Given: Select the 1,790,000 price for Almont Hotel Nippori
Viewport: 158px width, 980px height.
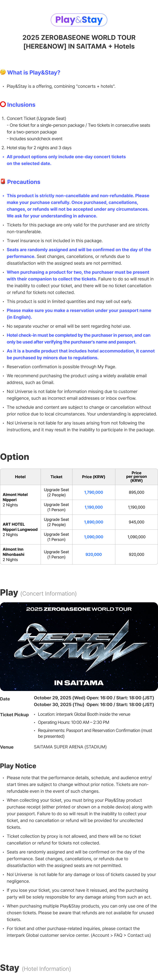Looking at the screenshot, I should click(93, 492).
